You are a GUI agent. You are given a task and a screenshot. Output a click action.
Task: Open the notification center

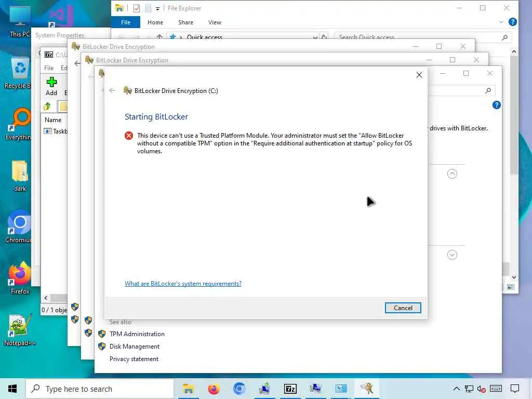pos(515,389)
